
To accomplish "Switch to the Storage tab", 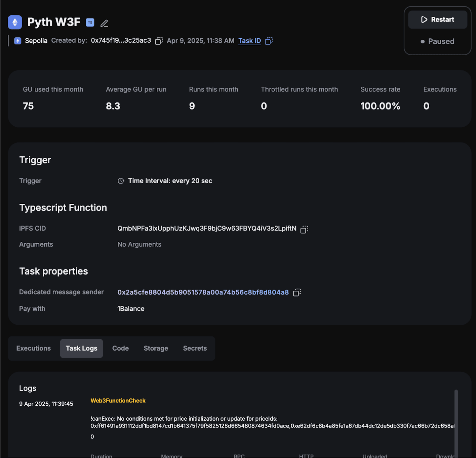I will tap(156, 348).
